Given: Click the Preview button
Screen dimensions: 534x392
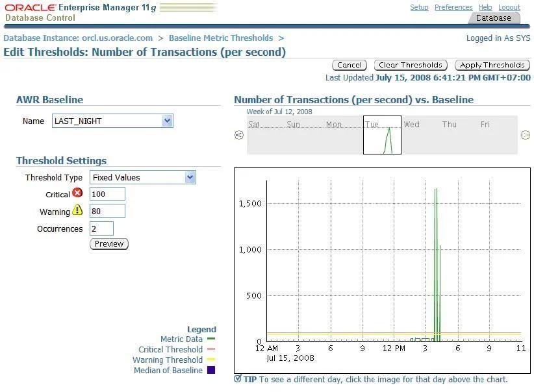Looking at the screenshot, I should pyautogui.click(x=109, y=243).
